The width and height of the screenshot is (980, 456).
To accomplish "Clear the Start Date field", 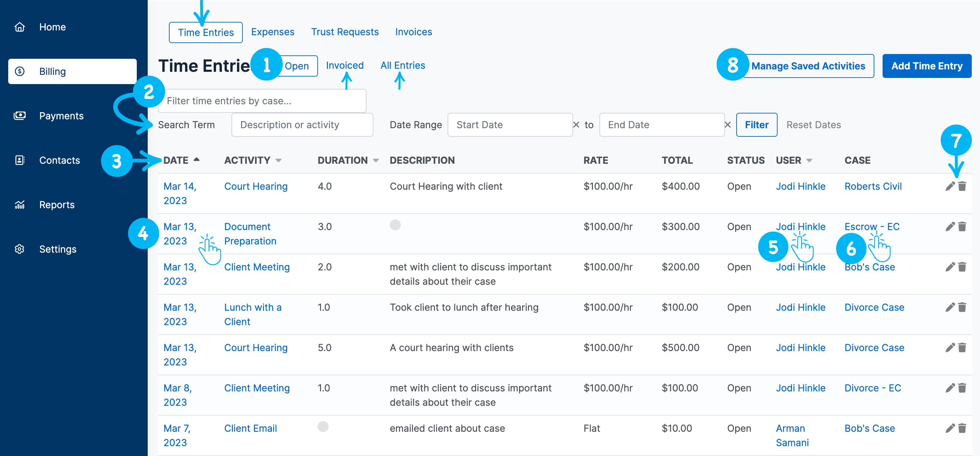I will click(576, 125).
